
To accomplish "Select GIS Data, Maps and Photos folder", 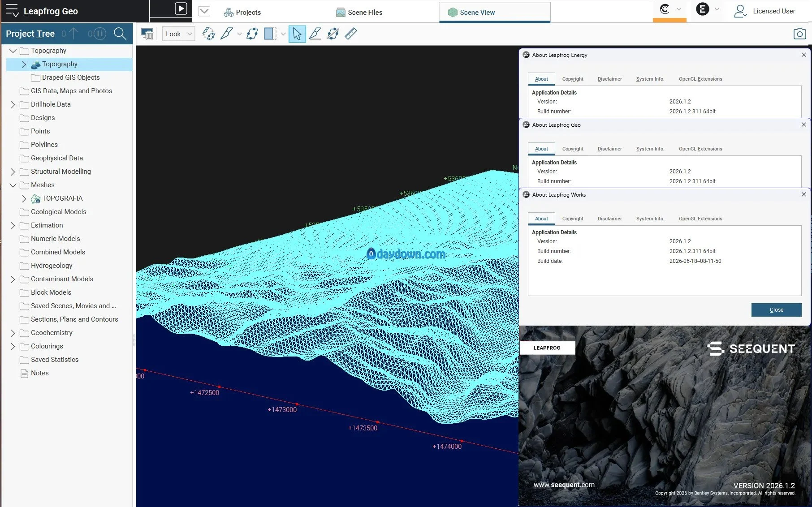I will pyautogui.click(x=66, y=91).
